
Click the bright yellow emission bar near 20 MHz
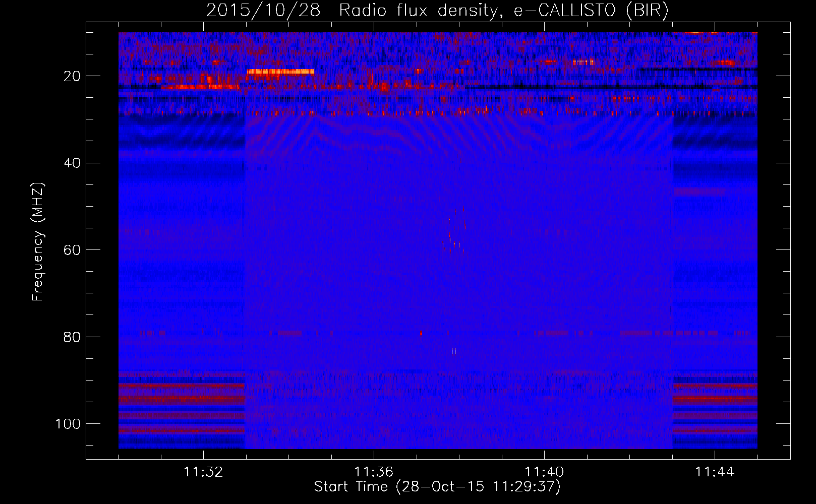[280, 72]
